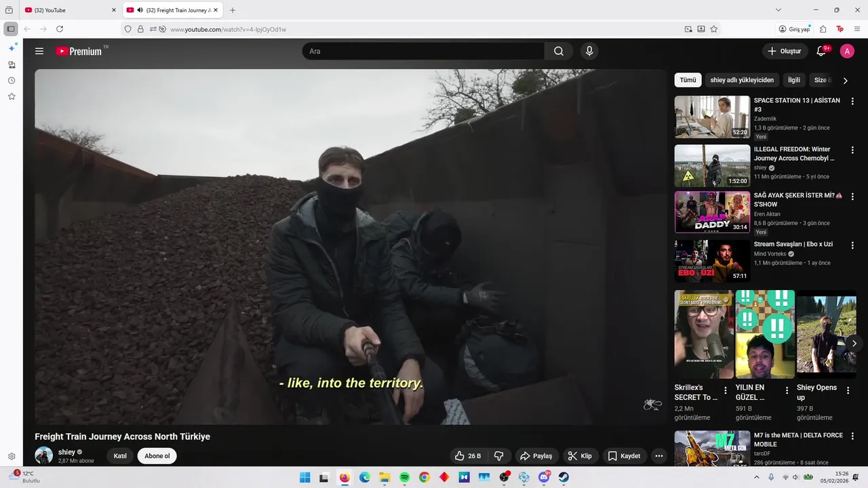Screen dimensions: 868x488
Task: Open Firefox extensions puzzle icon
Action: click(x=823, y=29)
